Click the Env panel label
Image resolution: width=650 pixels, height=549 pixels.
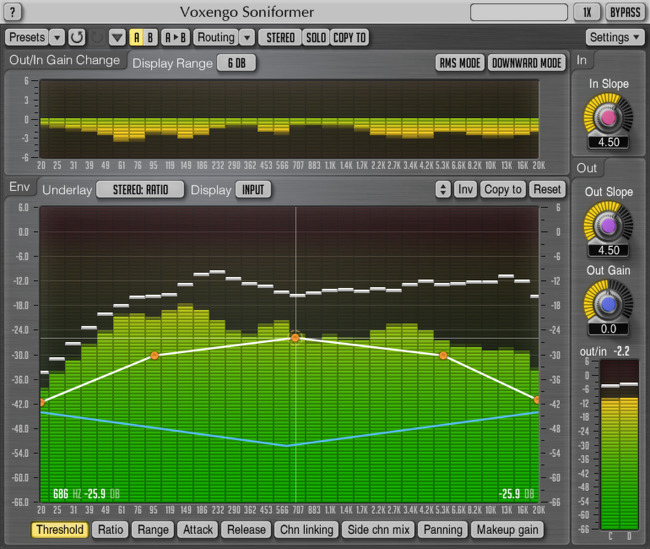[19, 187]
